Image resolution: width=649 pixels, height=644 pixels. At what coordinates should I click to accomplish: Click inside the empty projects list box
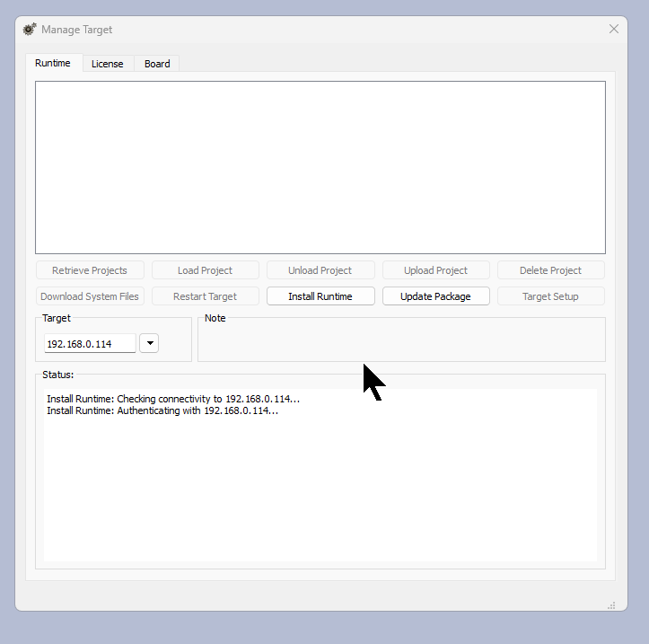pyautogui.click(x=320, y=167)
